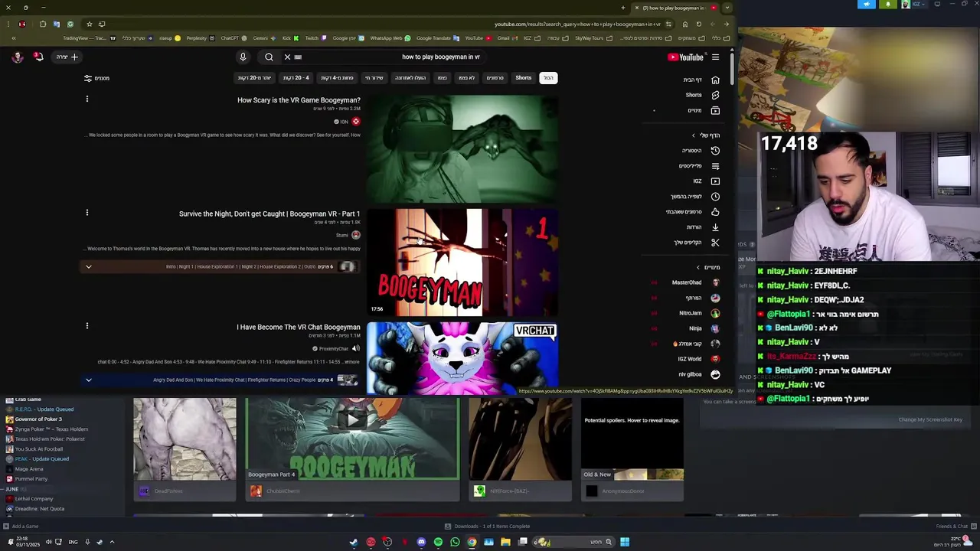
Task: Open Downloads arrow sidebar item
Action: (703, 227)
